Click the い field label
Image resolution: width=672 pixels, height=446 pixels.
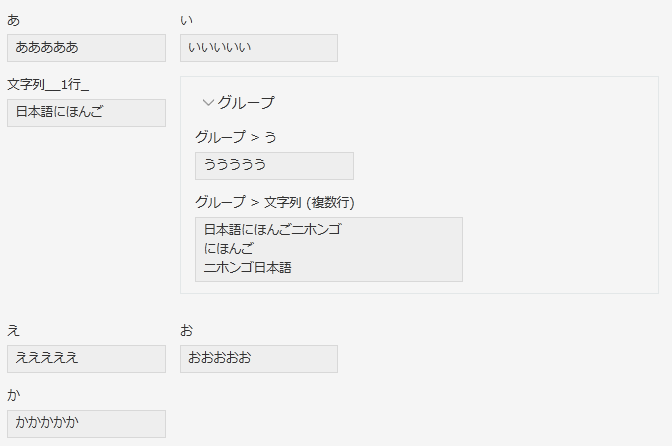(x=187, y=20)
